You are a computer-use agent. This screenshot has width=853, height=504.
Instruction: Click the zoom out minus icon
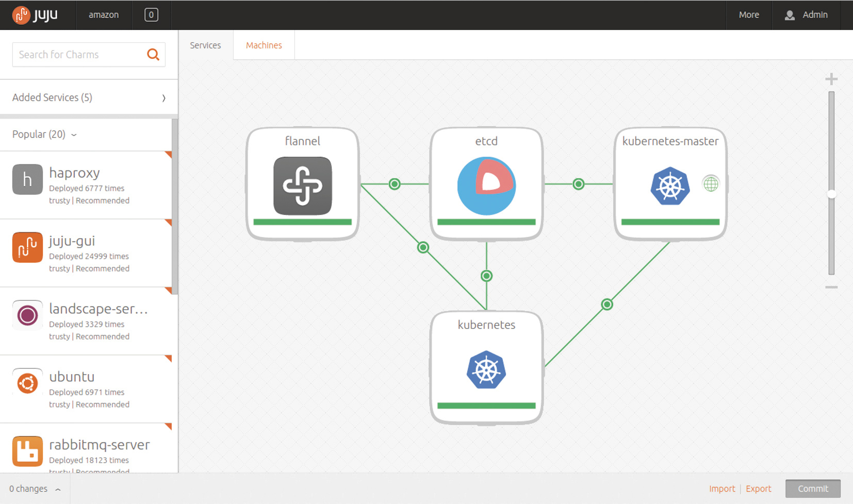831,287
